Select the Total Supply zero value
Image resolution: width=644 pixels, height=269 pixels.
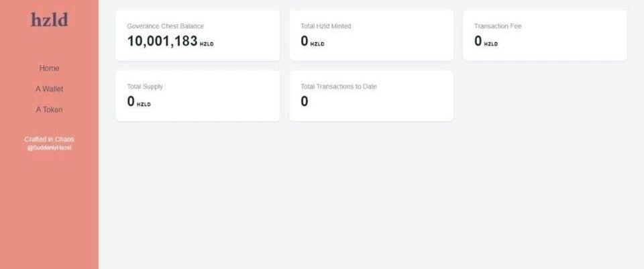click(x=131, y=102)
